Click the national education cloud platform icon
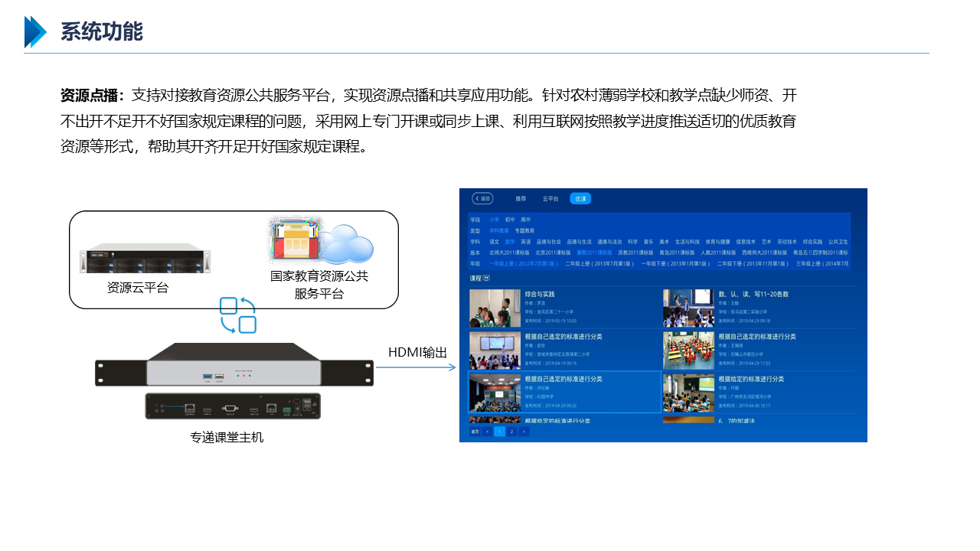980x551 pixels. 320,240
